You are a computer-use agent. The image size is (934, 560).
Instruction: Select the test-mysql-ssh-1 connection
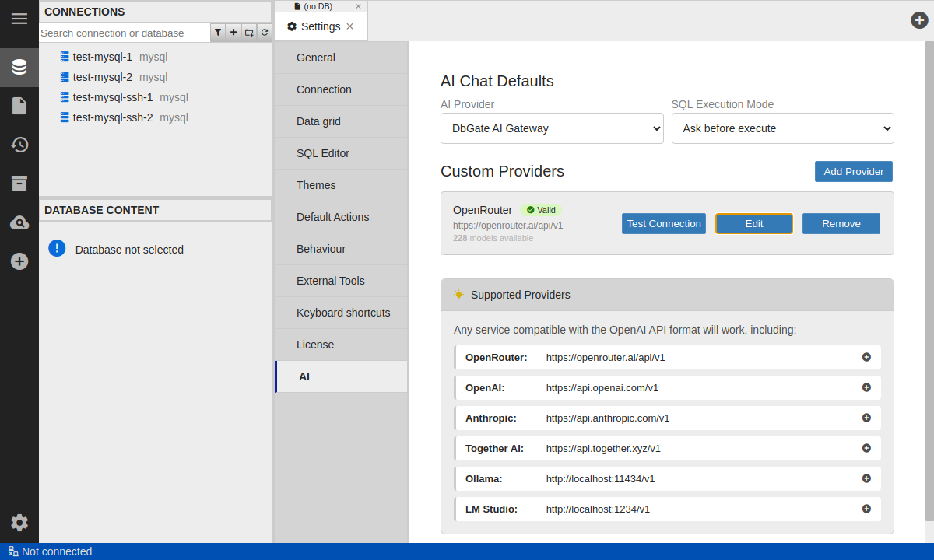pos(113,97)
